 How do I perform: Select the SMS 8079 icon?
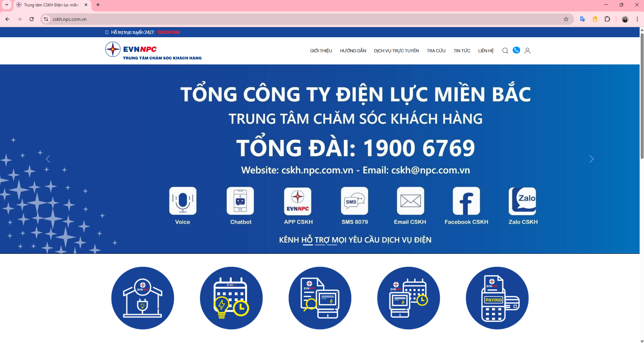pyautogui.click(x=355, y=201)
